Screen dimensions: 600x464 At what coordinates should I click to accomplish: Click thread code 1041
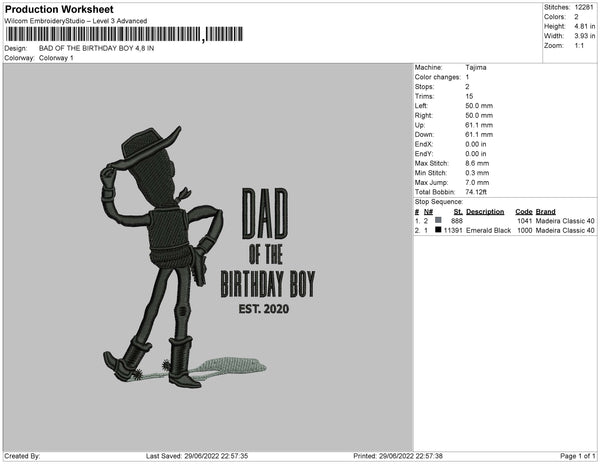525,221
